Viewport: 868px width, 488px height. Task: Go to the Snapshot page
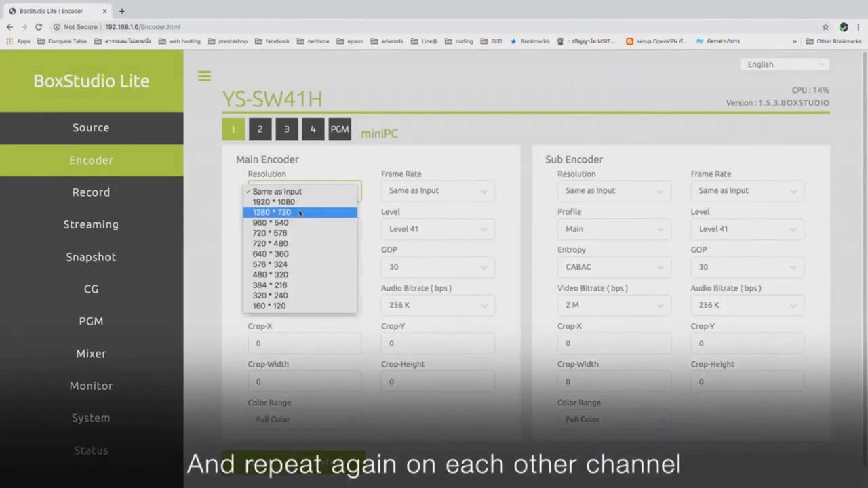coord(91,257)
